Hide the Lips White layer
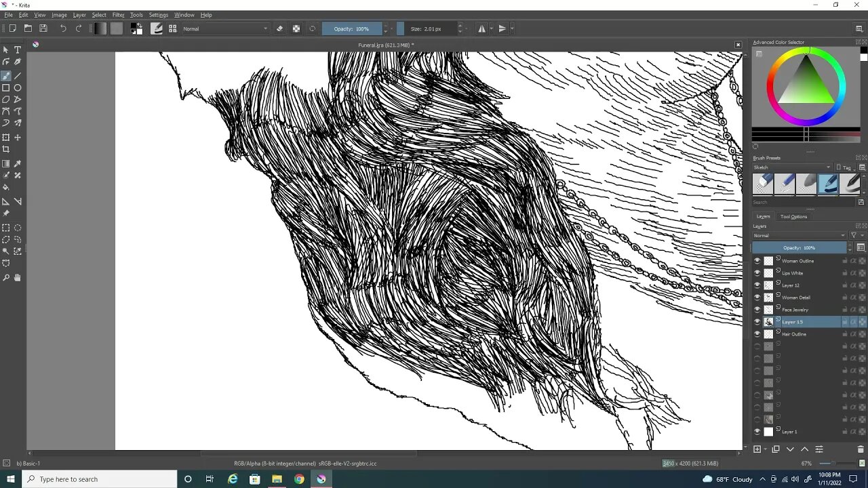 (x=757, y=273)
